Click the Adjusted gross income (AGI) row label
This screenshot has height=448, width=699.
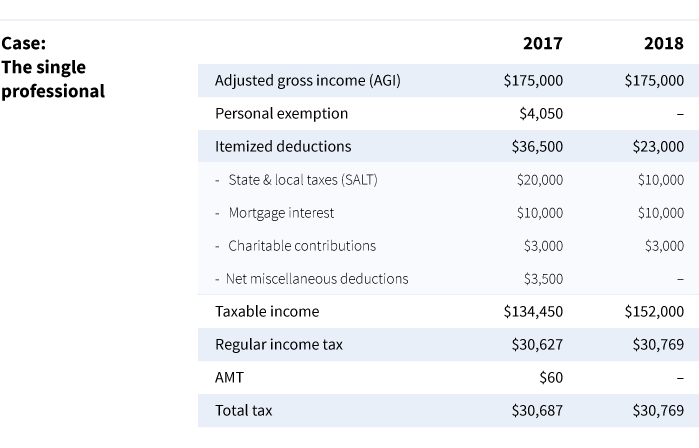[x=308, y=81]
